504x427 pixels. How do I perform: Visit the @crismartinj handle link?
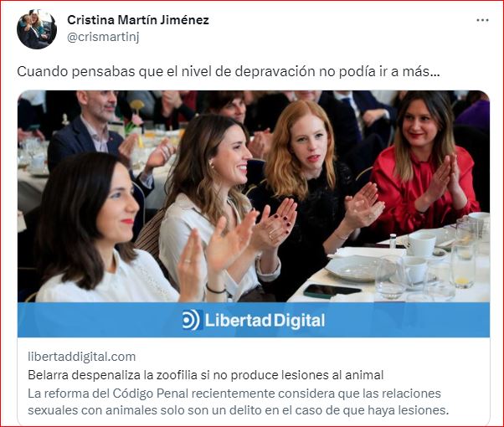(x=103, y=38)
